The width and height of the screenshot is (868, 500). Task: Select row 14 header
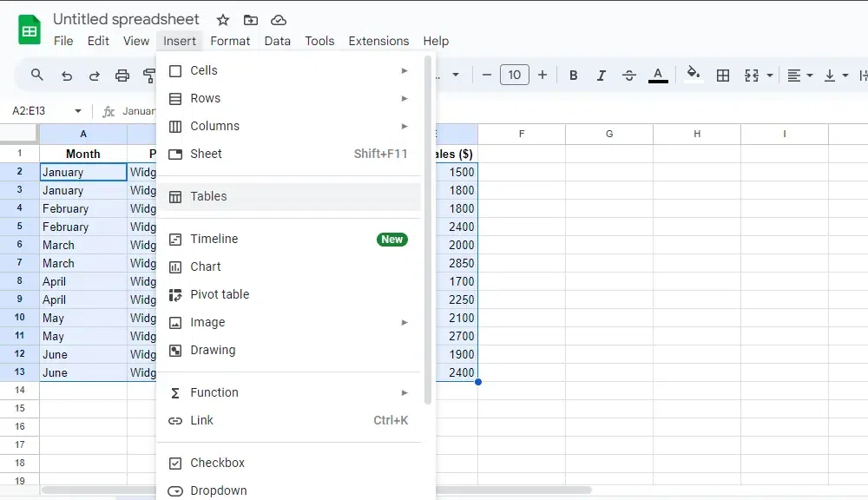(20, 390)
